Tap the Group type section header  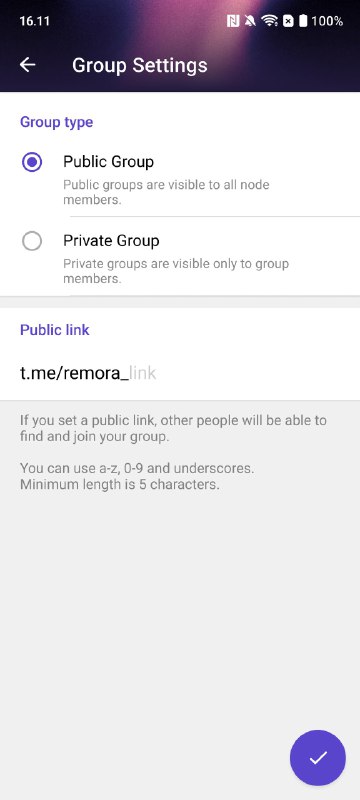pyautogui.click(x=57, y=122)
